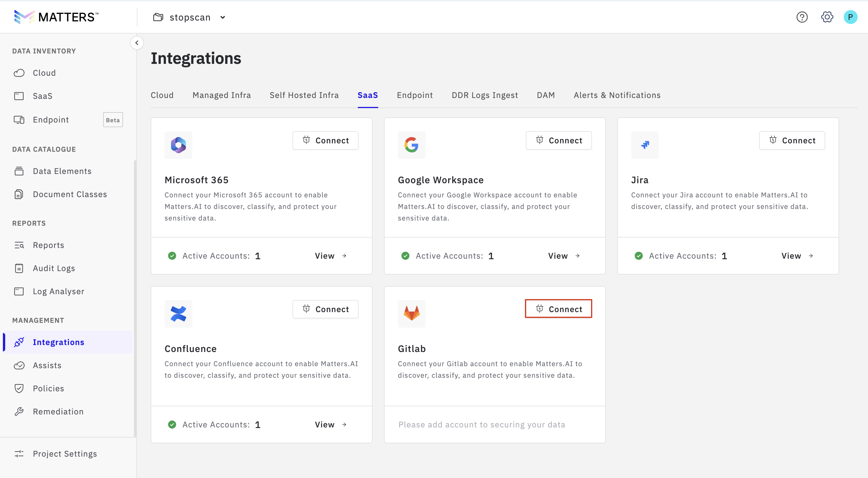Click the Integrations plug icon in sidebar
Screen dimensions: 868x478
19,342
